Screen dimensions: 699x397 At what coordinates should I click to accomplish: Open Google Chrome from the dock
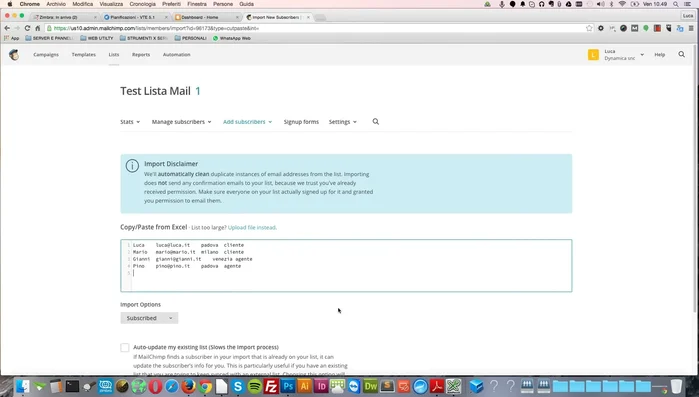click(x=205, y=386)
